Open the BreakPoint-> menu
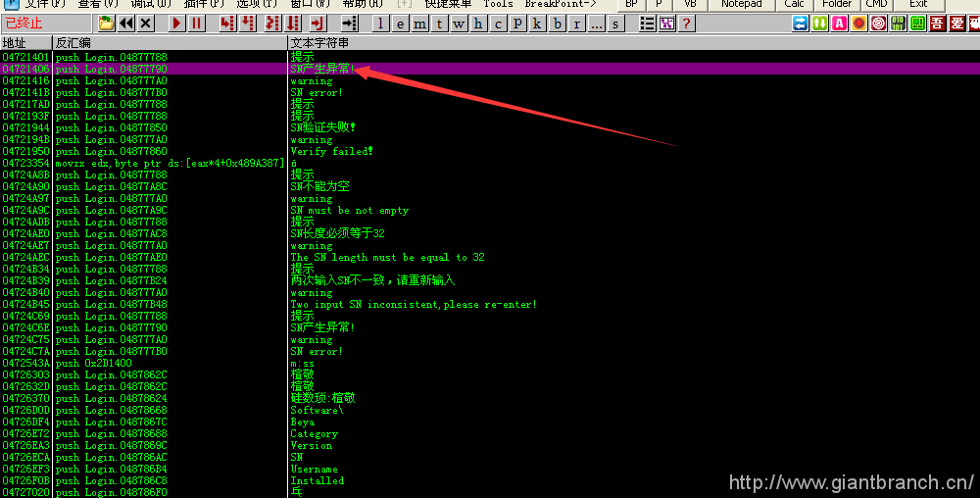The image size is (980, 498). [561, 4]
